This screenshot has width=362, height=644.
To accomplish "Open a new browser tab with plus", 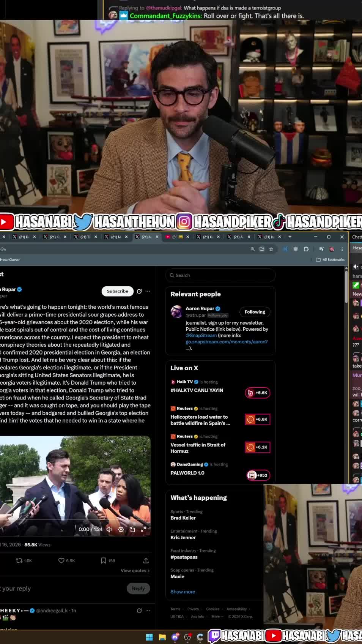I will [290, 237].
